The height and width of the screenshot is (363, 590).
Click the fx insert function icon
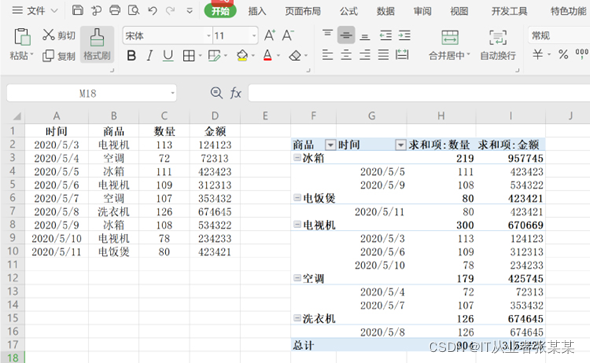click(236, 93)
